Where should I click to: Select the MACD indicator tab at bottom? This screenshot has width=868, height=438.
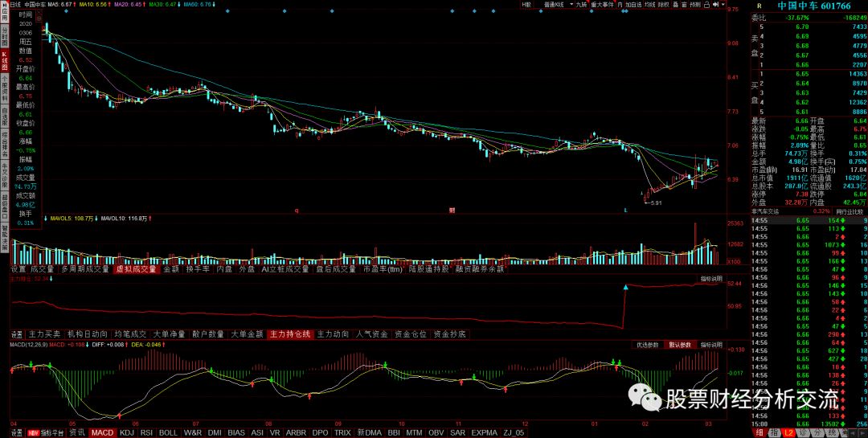[102, 432]
